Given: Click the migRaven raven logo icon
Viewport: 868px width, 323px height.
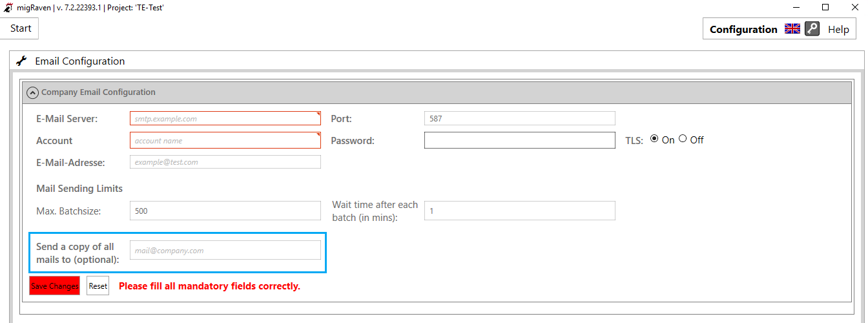Looking at the screenshot, I should tap(8, 8).
